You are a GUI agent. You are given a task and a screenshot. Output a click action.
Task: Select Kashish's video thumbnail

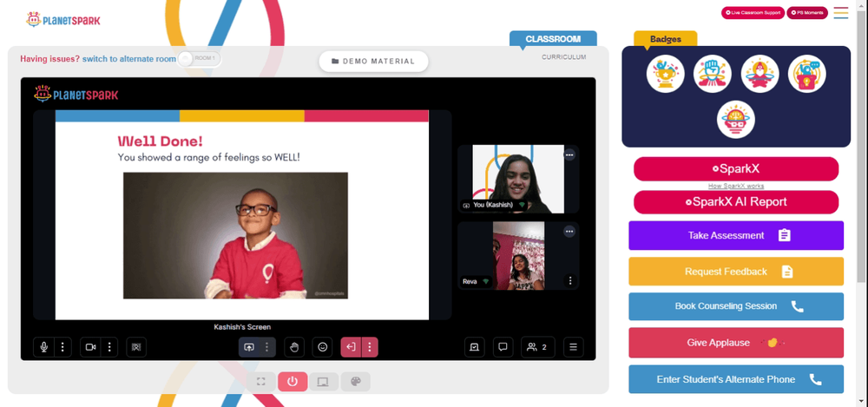[x=518, y=179]
